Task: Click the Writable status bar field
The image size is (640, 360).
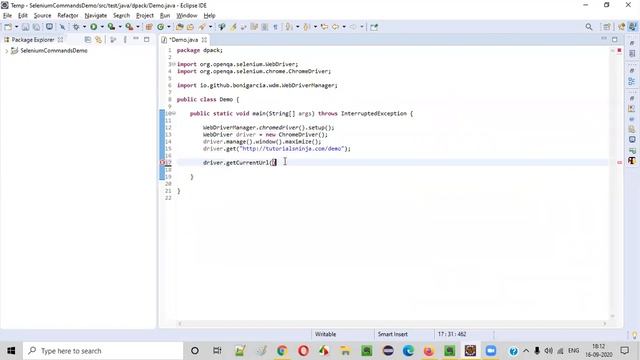Action: pos(326,334)
